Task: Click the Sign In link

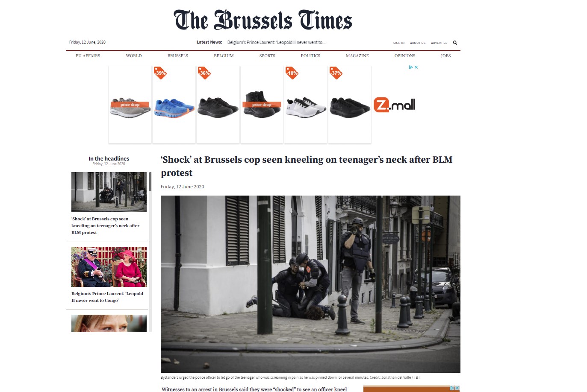Action: click(x=399, y=43)
